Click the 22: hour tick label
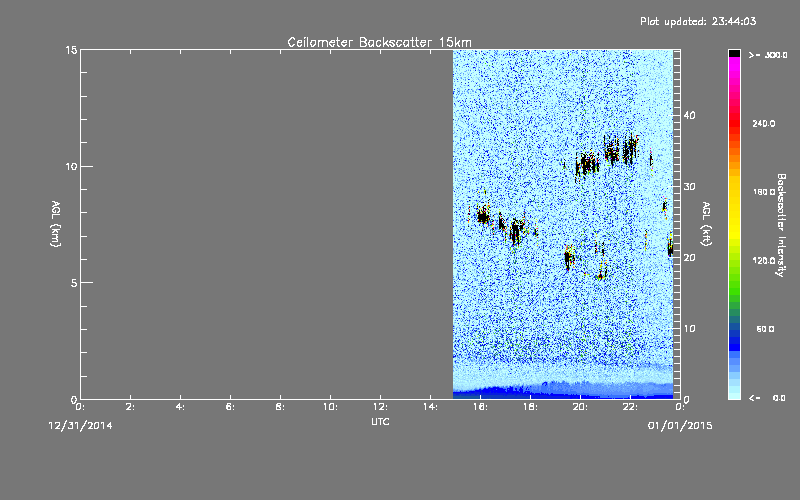 coord(630,407)
